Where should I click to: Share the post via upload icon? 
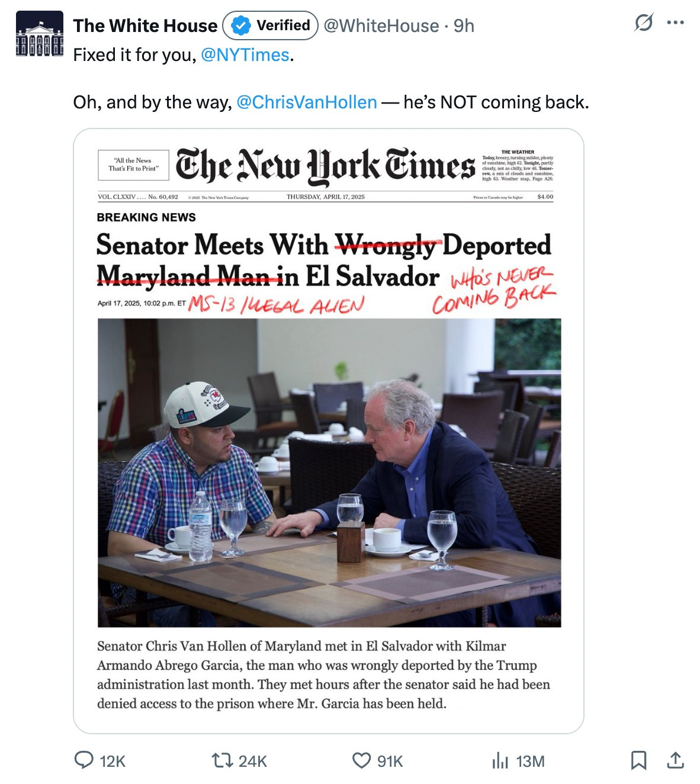pos(676,760)
